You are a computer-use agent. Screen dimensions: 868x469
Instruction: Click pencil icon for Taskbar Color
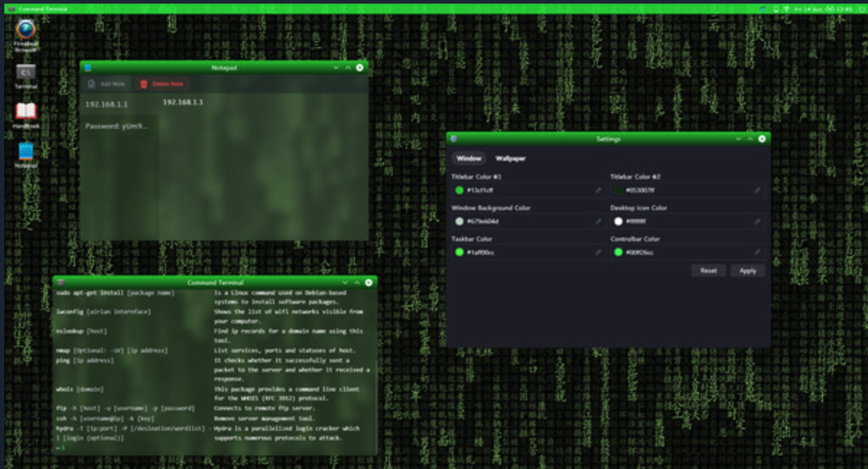[598, 253]
